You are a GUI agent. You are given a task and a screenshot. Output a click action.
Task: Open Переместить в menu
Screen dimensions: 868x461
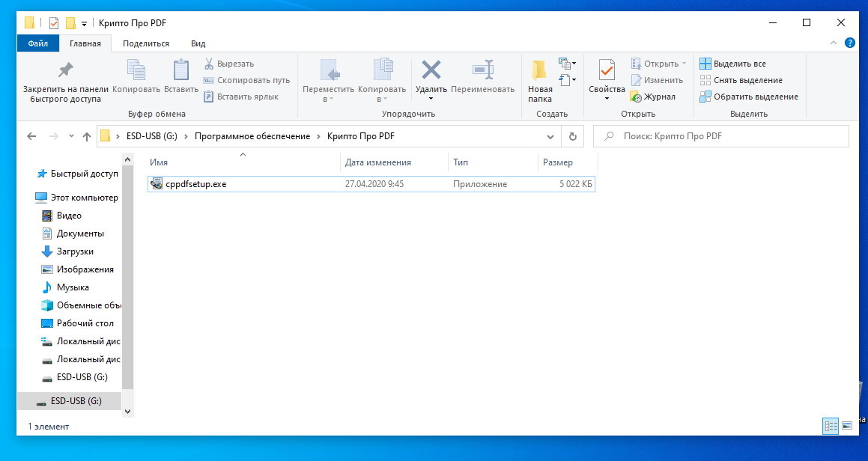click(328, 81)
